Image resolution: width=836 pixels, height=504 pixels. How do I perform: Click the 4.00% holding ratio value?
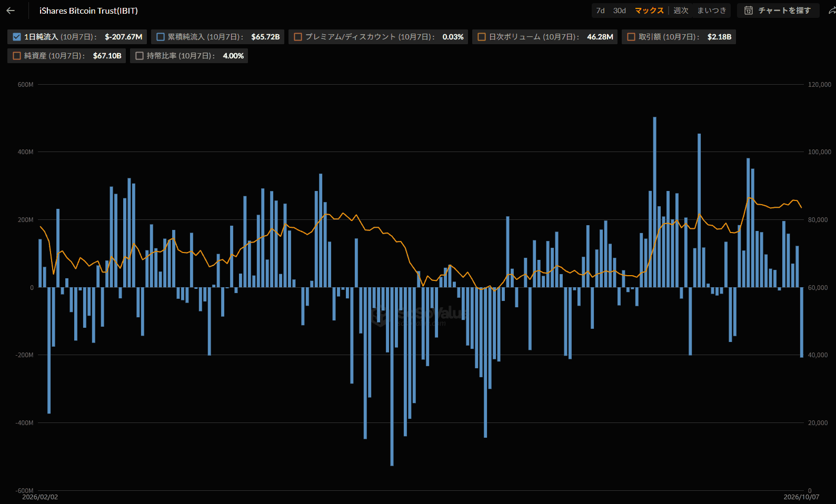coord(233,56)
